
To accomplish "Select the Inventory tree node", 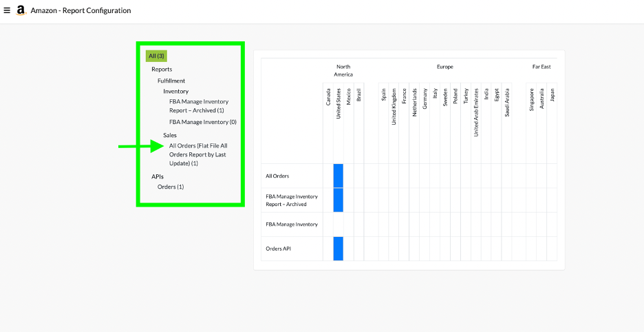I will coord(175,92).
